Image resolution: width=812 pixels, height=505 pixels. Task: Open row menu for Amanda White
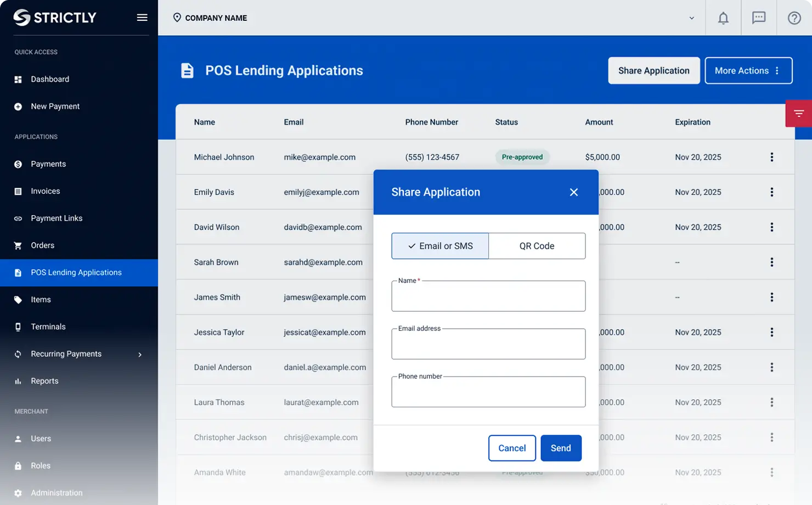[x=771, y=472]
